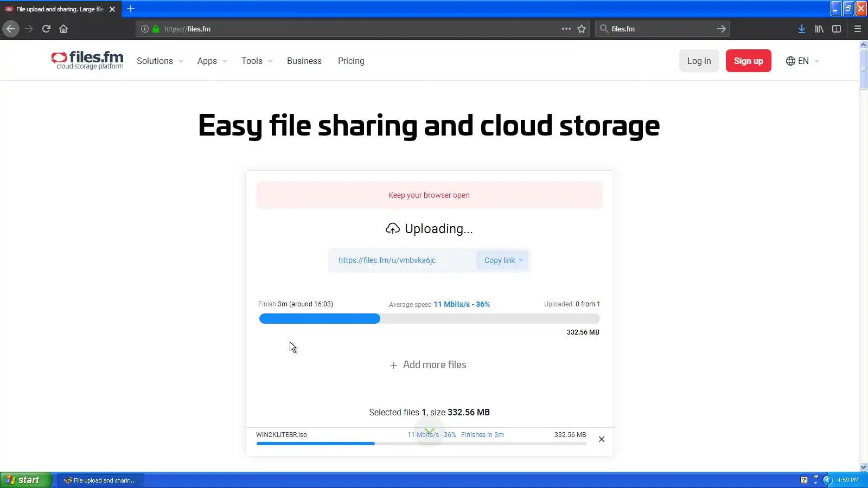
Task: Click the WIN2KLITEBR.iso file name
Action: (x=282, y=435)
